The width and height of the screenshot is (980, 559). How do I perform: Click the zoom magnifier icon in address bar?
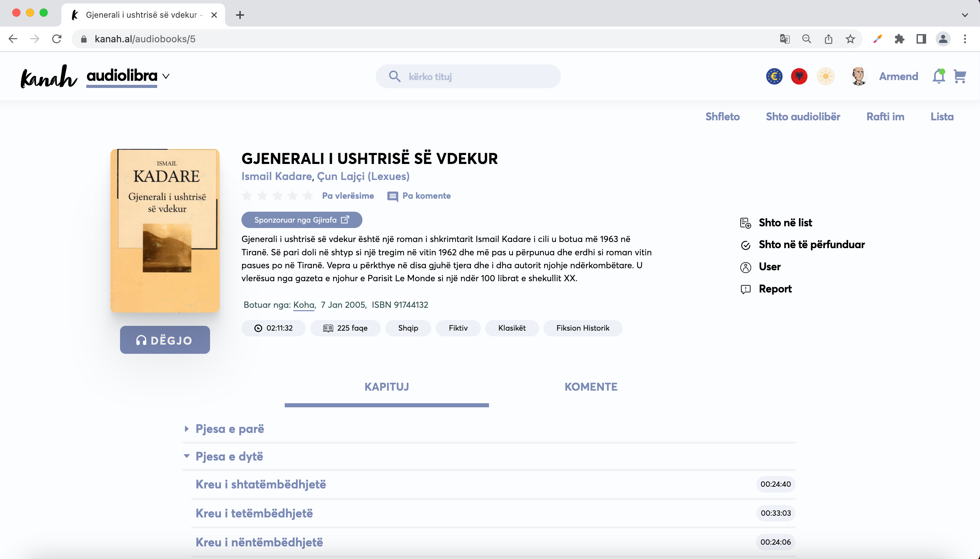806,39
